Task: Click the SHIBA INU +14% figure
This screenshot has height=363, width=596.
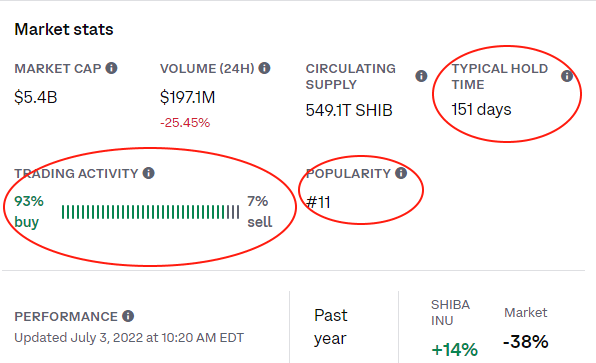Action: click(455, 350)
